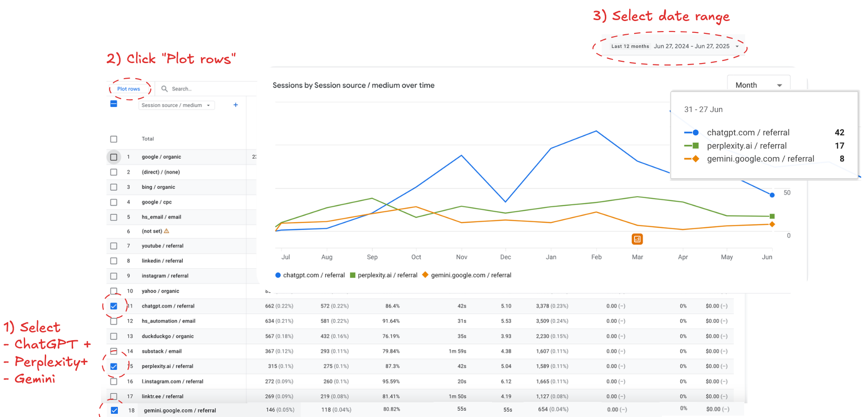Viewport: 868px width, 417px height.
Task: Click the perplexity.ai / referral green legend square
Action: pyautogui.click(x=353, y=275)
